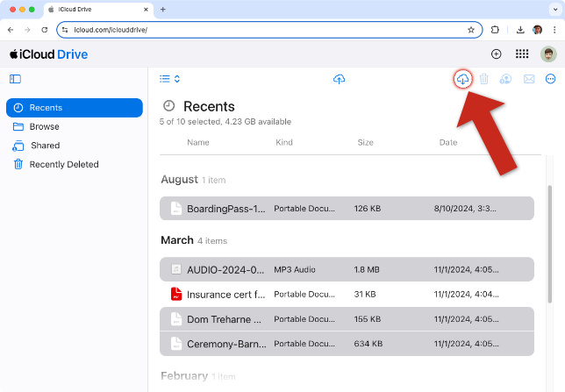Open the browser downloads icon
This screenshot has height=392, width=565.
pos(520,30)
